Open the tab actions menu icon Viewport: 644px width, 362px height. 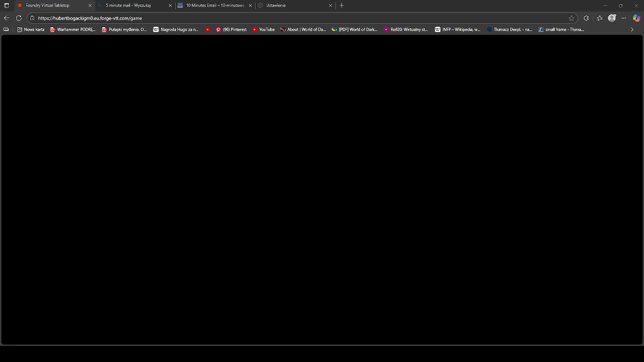[x=7, y=6]
